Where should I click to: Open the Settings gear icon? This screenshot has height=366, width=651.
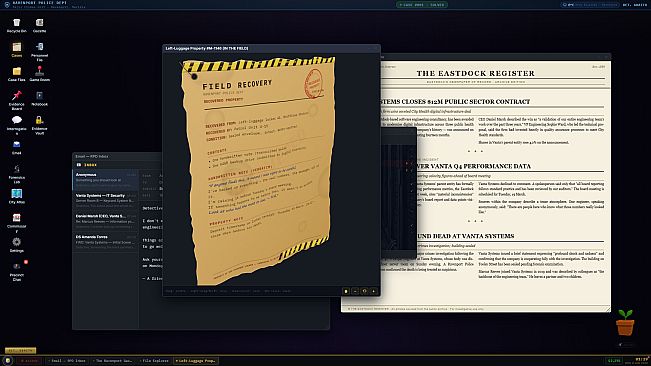pyautogui.click(x=17, y=244)
